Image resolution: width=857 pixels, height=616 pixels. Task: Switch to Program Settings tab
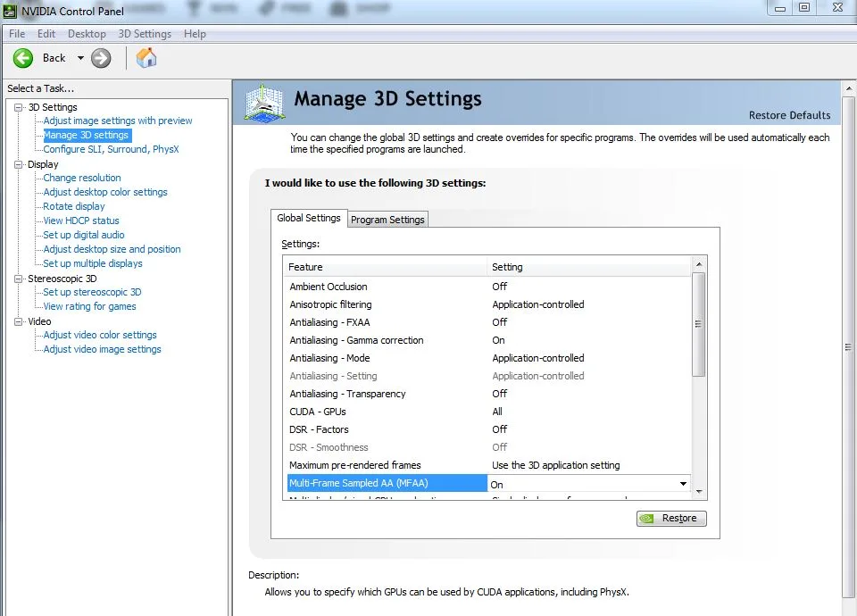point(387,220)
